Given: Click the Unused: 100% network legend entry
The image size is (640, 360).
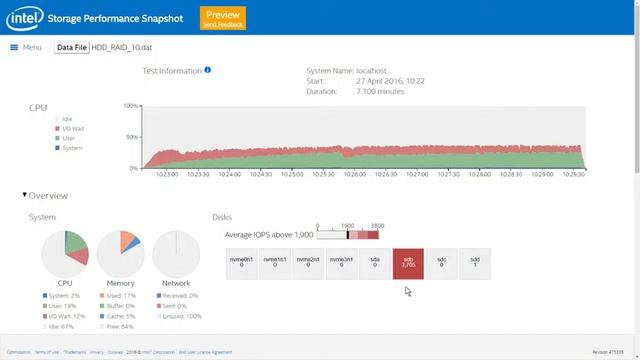Looking at the screenshot, I should pos(180,316).
